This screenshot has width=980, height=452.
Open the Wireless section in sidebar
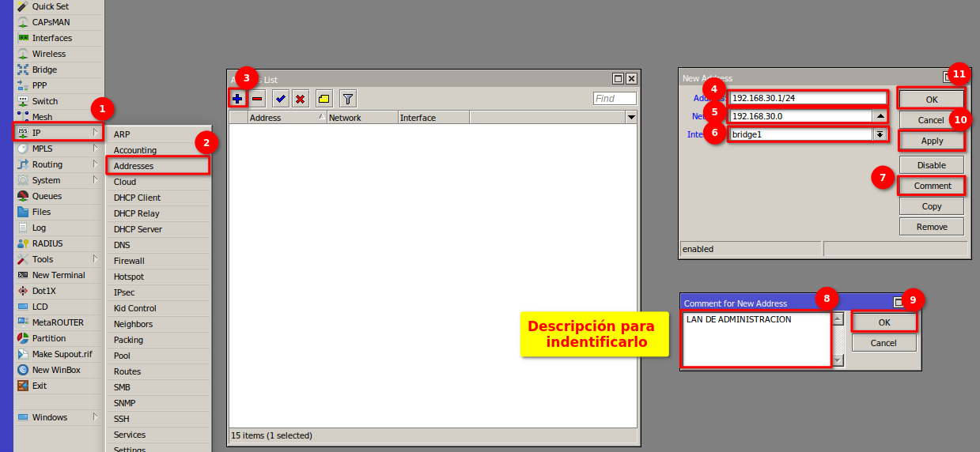tap(48, 54)
